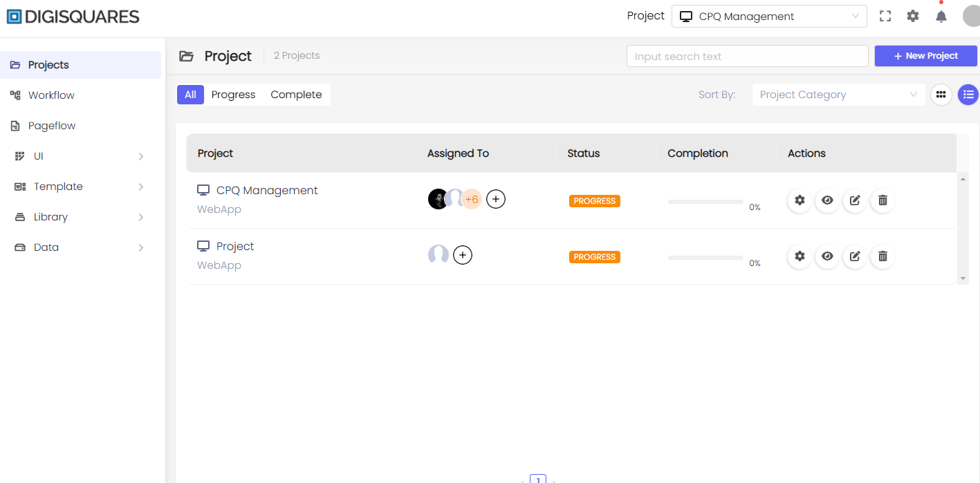Screen dimensions: 980x483
Task: Click the Project header folder icon
Action: [x=186, y=57]
